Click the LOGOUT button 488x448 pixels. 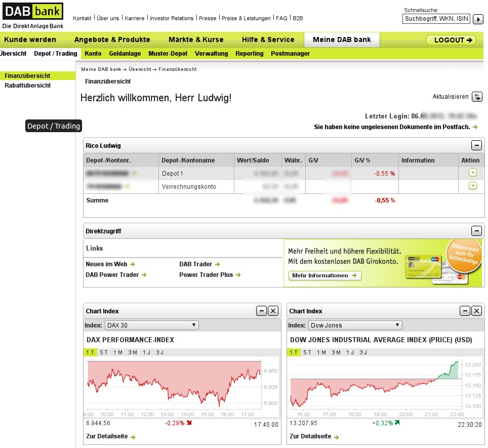click(451, 40)
